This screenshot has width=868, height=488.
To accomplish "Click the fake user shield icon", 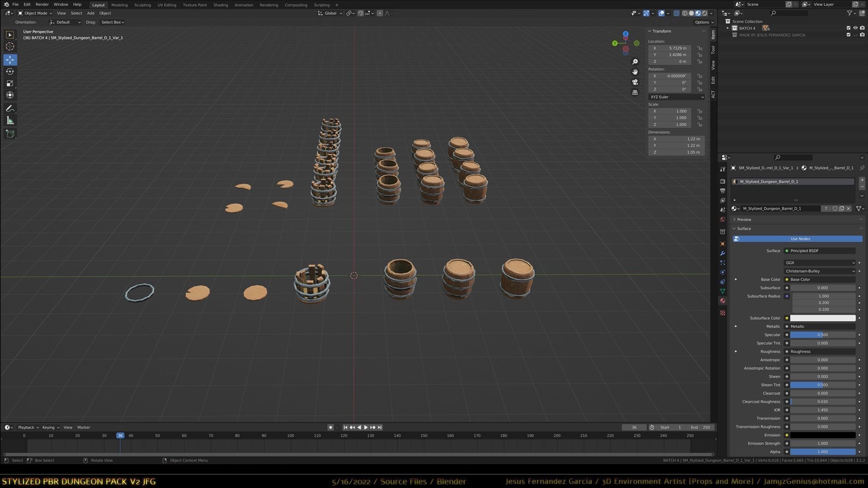I will [x=835, y=209].
